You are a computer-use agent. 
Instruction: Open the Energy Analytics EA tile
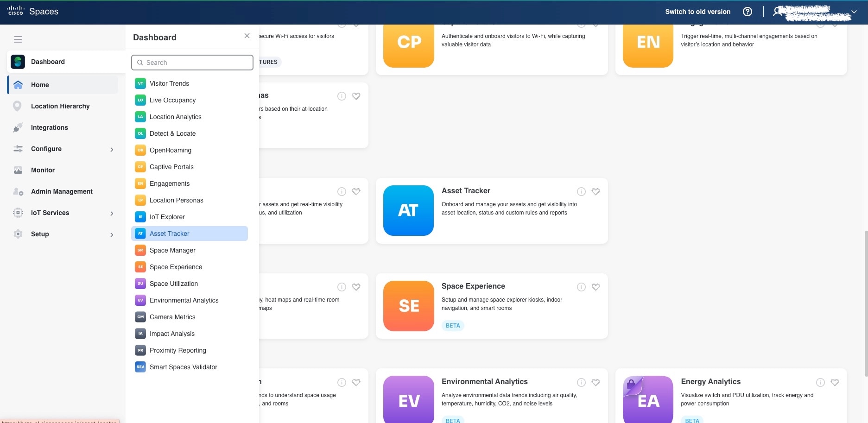tap(648, 399)
